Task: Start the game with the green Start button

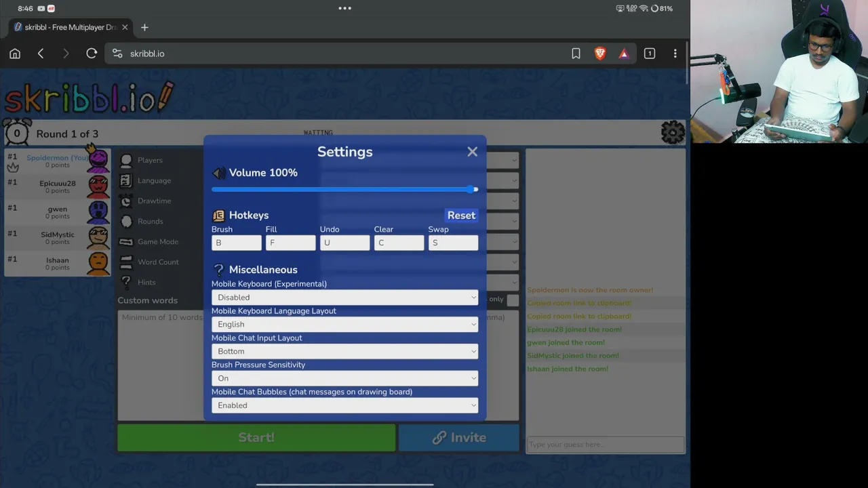Action: click(256, 438)
